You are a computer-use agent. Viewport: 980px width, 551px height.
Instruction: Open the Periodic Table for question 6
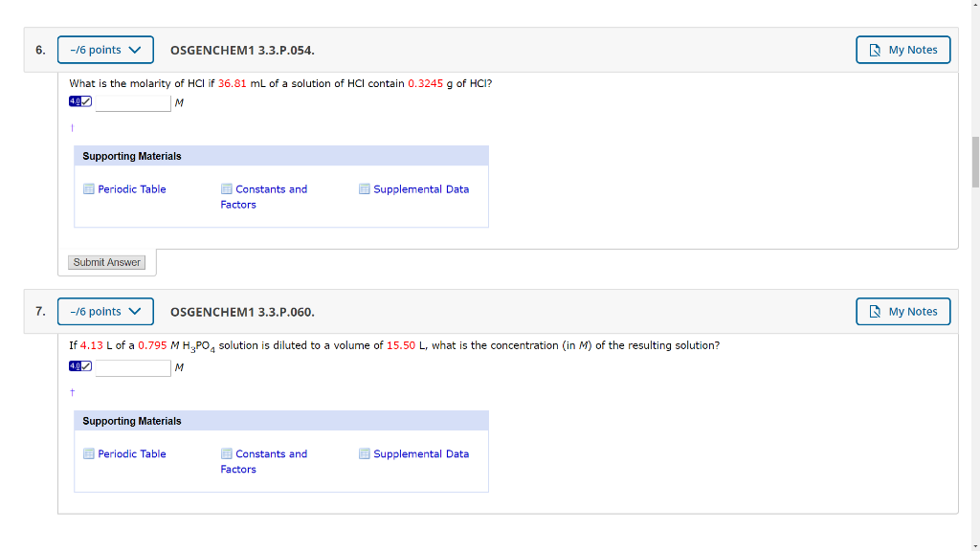[131, 188]
